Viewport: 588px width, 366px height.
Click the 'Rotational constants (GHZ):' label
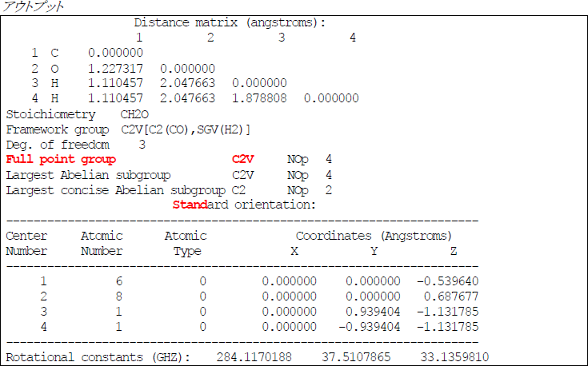[98, 357]
